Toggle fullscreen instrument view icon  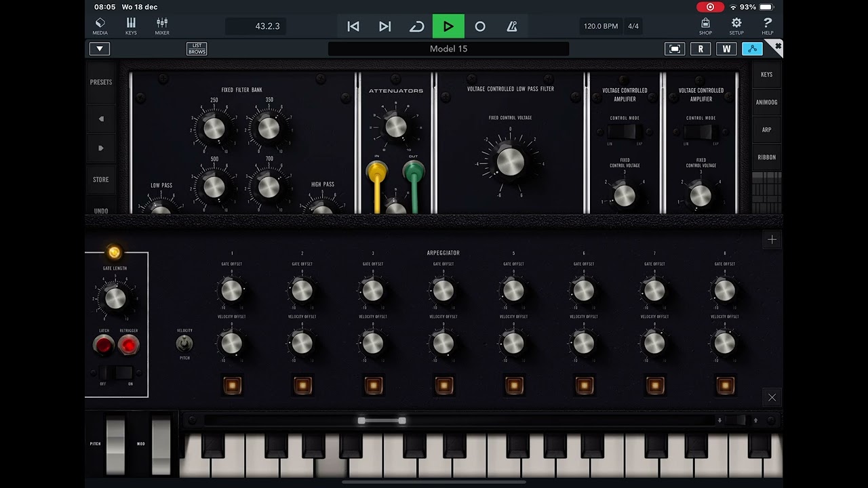point(675,49)
